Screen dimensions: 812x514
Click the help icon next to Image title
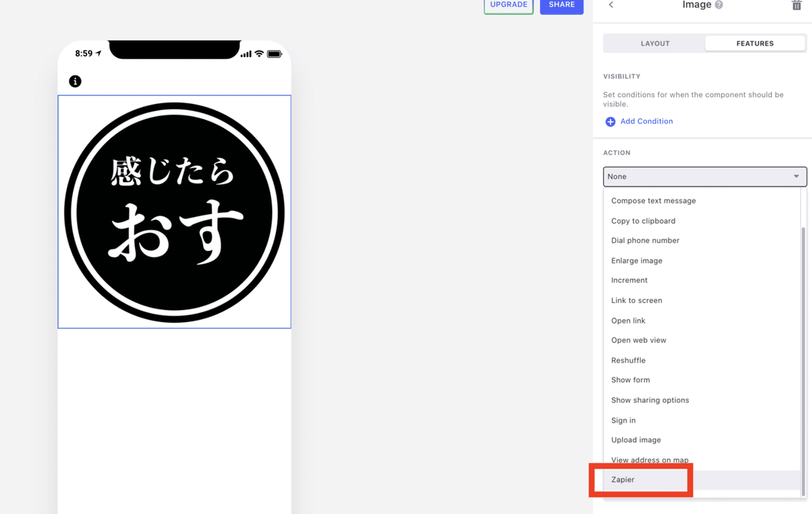point(719,5)
